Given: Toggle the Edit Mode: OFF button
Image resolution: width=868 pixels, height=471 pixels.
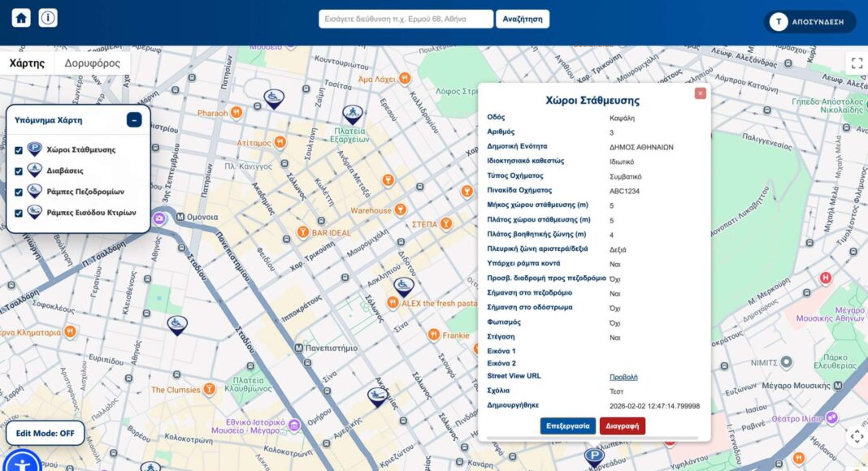Looking at the screenshot, I should point(46,434).
